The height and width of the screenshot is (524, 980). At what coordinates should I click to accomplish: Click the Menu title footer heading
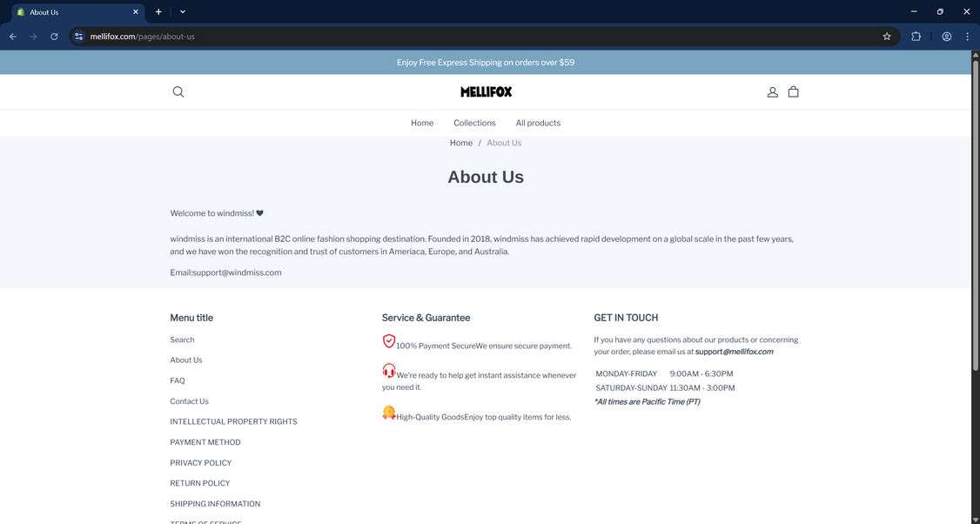pos(191,318)
